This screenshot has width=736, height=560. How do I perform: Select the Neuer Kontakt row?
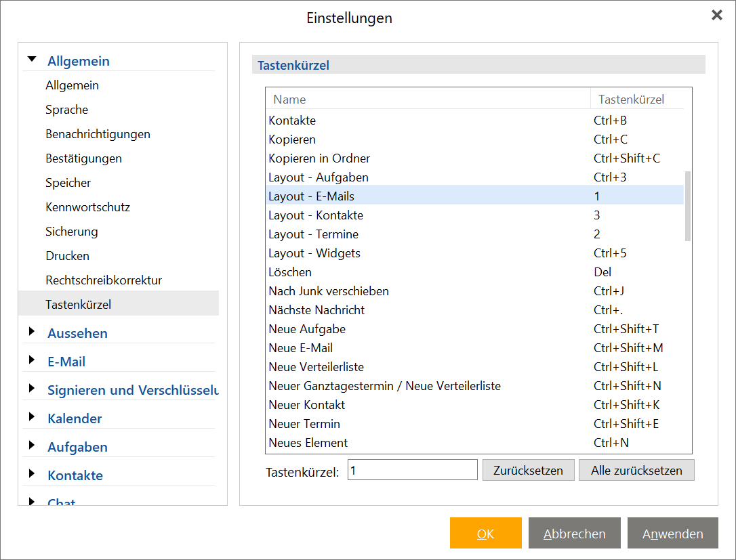click(475, 405)
